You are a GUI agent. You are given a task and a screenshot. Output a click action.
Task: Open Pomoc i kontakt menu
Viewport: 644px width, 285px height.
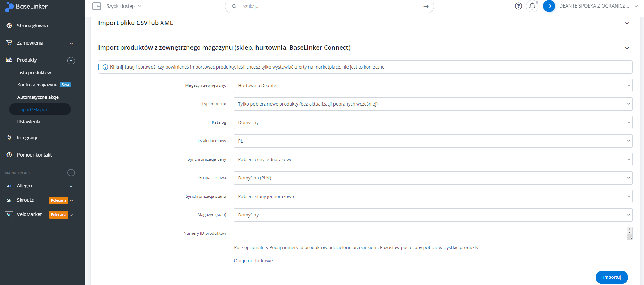35,155
